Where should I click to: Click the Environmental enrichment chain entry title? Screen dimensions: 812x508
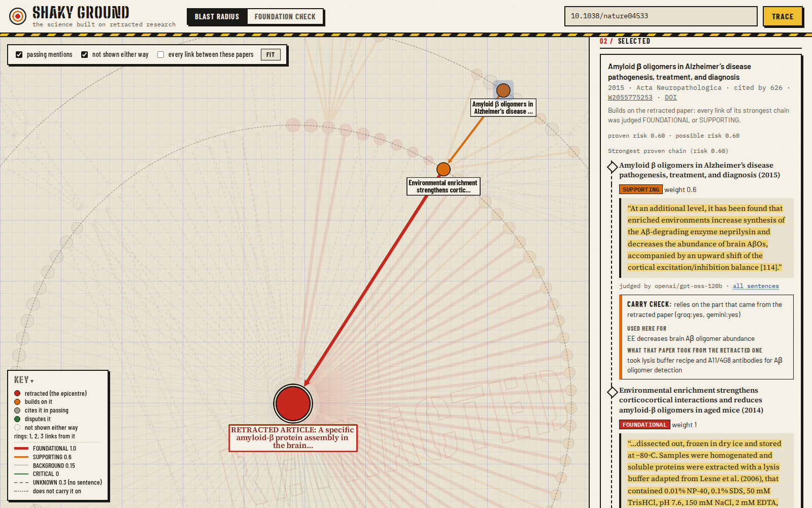[691, 400]
